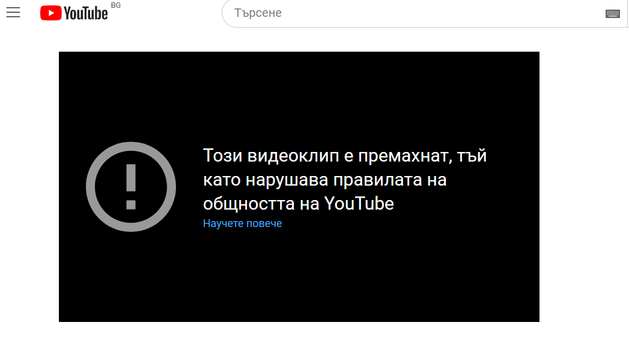629x364 pixels.
Task: Open the on-screen keyboard icon
Action: tap(613, 14)
